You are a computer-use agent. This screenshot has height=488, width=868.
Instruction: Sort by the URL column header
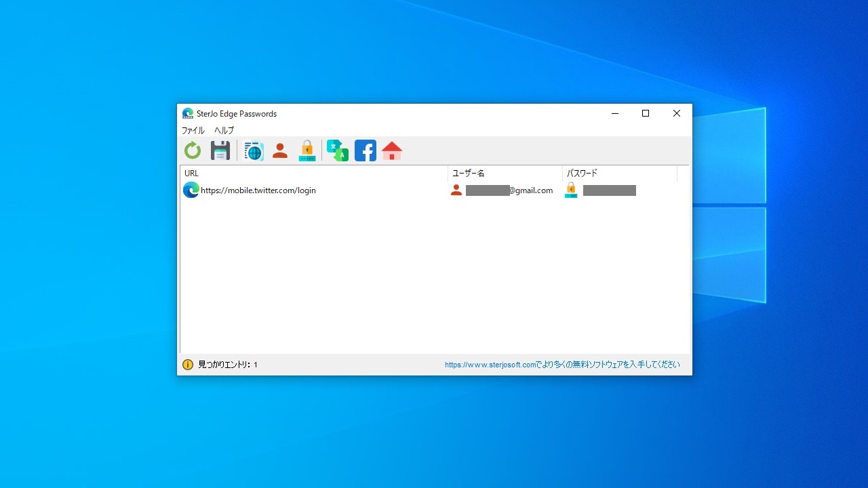point(314,174)
